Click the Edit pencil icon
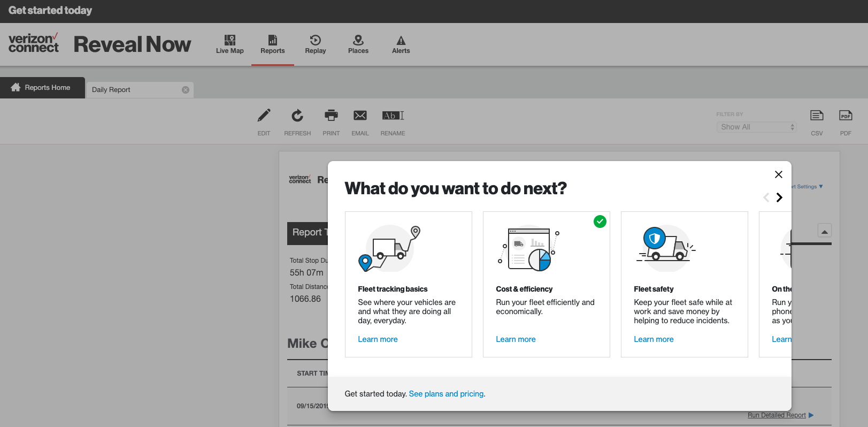 click(x=264, y=116)
